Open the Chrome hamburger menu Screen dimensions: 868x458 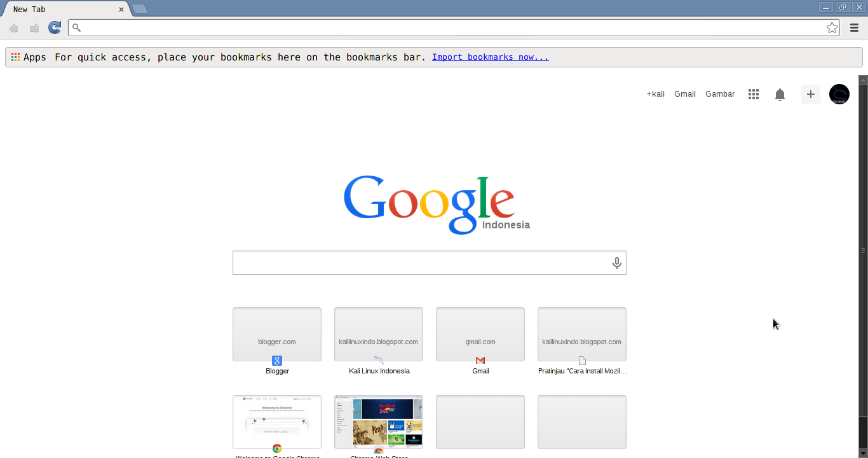[855, 27]
